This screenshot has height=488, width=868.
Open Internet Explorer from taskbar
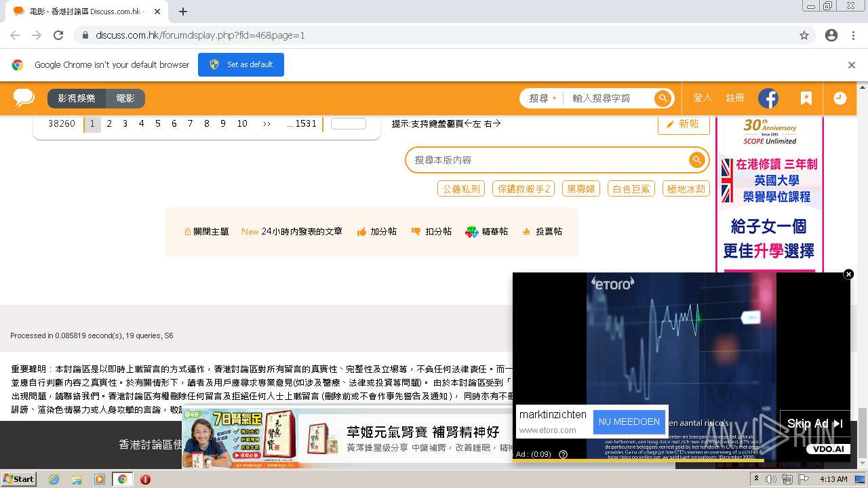click(54, 479)
